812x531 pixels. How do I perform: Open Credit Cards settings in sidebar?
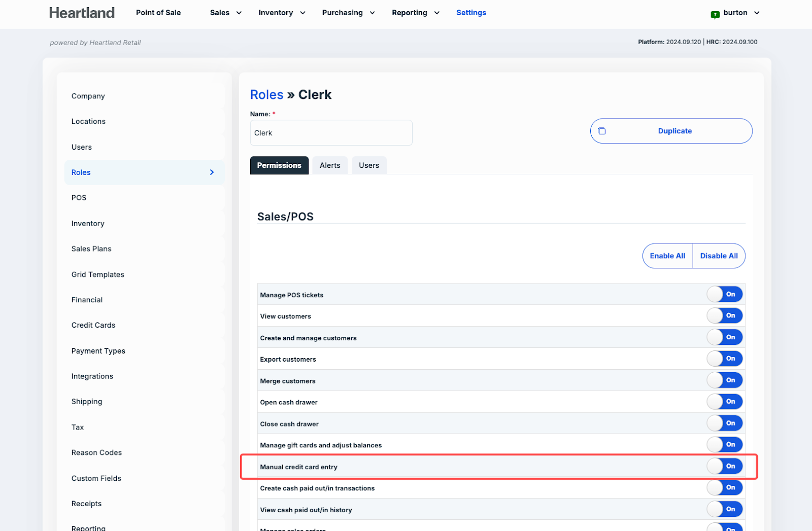point(93,325)
